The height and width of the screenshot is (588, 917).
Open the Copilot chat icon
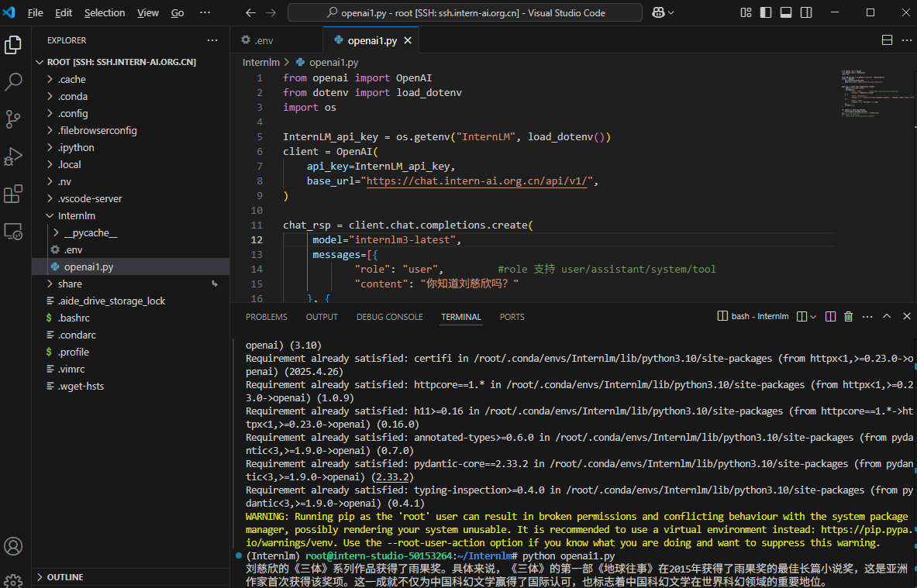click(x=658, y=12)
